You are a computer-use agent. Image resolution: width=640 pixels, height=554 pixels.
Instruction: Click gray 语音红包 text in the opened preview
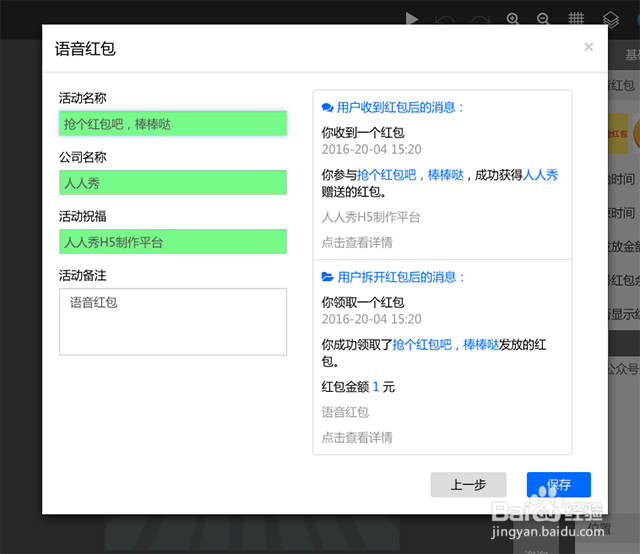point(345,412)
